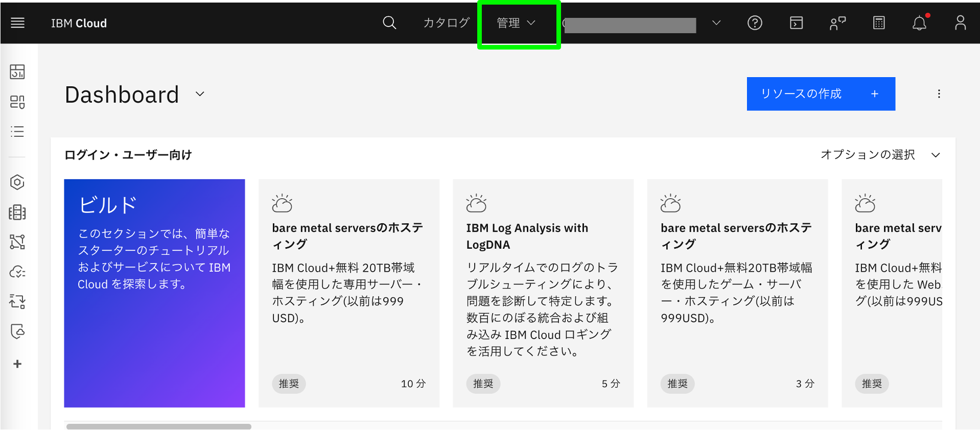Click the LogDNA card description starting リアルタイム
980x430 pixels.
click(x=542, y=309)
